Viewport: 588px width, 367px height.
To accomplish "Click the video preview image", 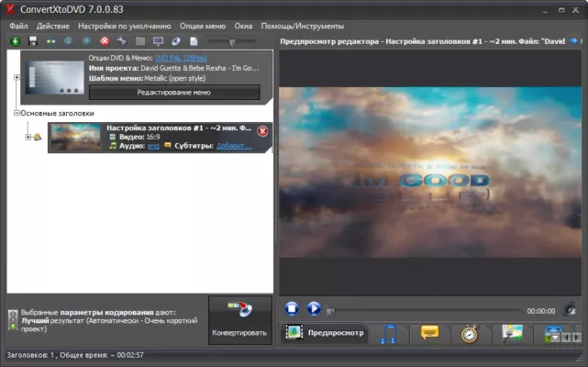I will coord(430,172).
